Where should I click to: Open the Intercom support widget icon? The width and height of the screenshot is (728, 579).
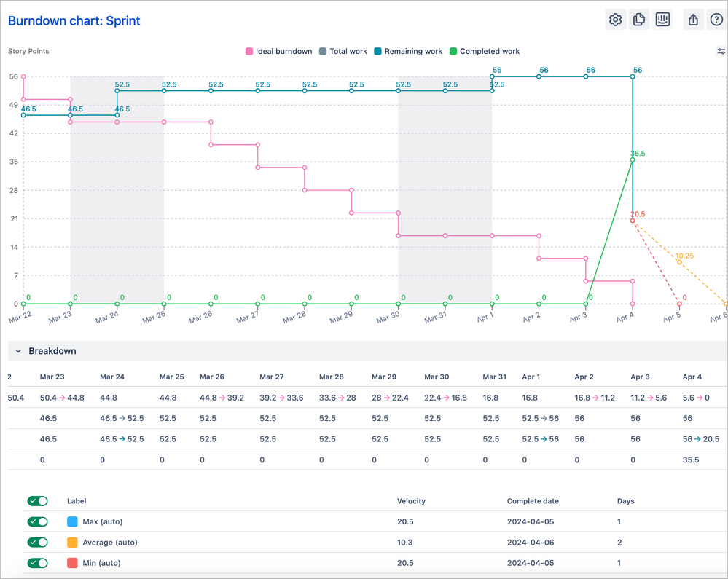(x=662, y=20)
